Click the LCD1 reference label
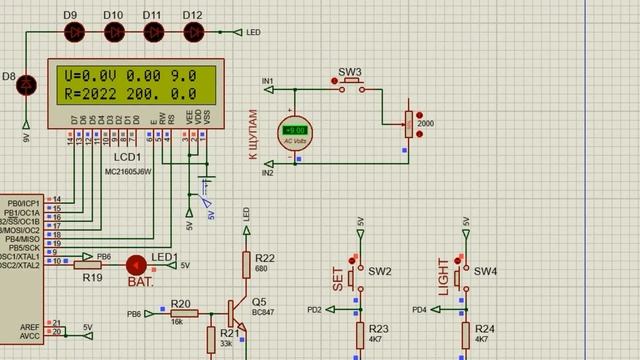This screenshot has width=640, height=360. [x=127, y=157]
